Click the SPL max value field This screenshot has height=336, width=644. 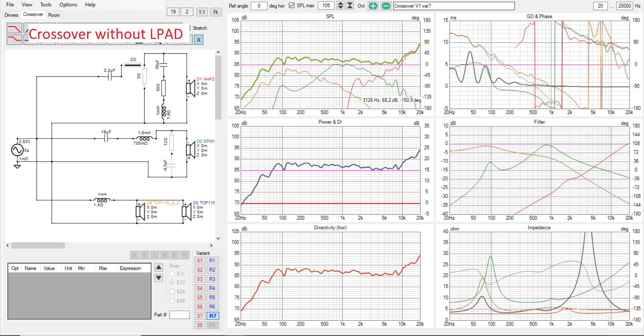(x=326, y=5)
